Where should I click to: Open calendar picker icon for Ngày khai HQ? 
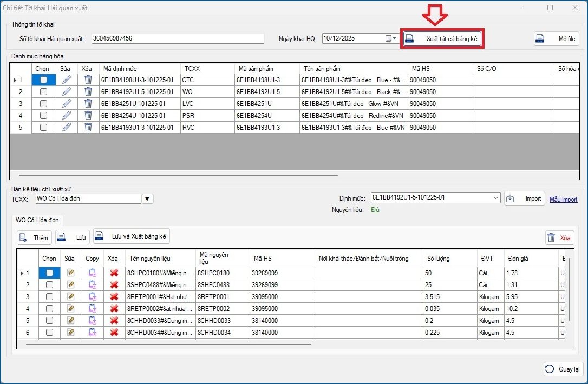click(388, 38)
